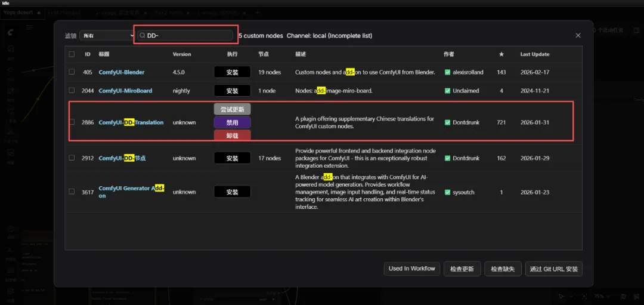
Task: Sort by the 标题 column header
Action: click(104, 54)
